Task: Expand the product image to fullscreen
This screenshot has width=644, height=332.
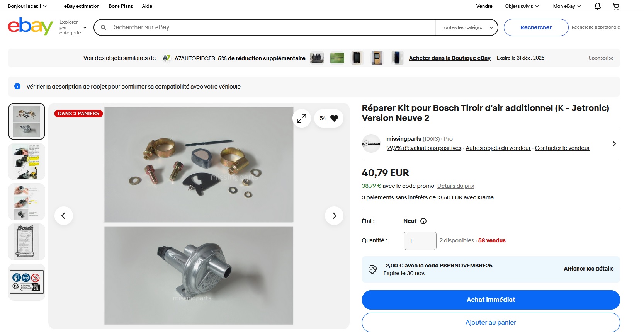Action: coord(302,118)
